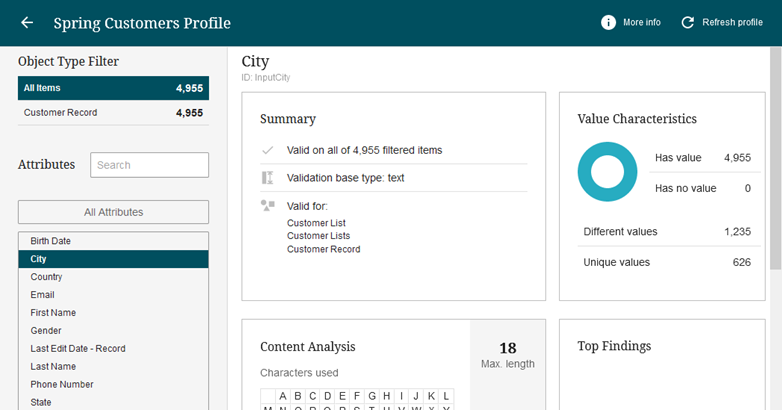This screenshot has width=782, height=410.
Task: Select the Country attribute
Action: (x=113, y=277)
